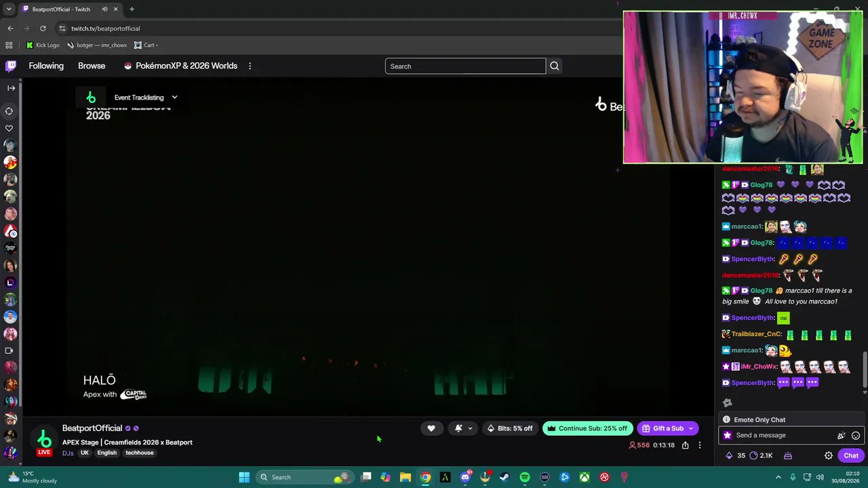The image size is (868, 488).
Task: Open Steam from the taskbar
Action: (x=505, y=477)
